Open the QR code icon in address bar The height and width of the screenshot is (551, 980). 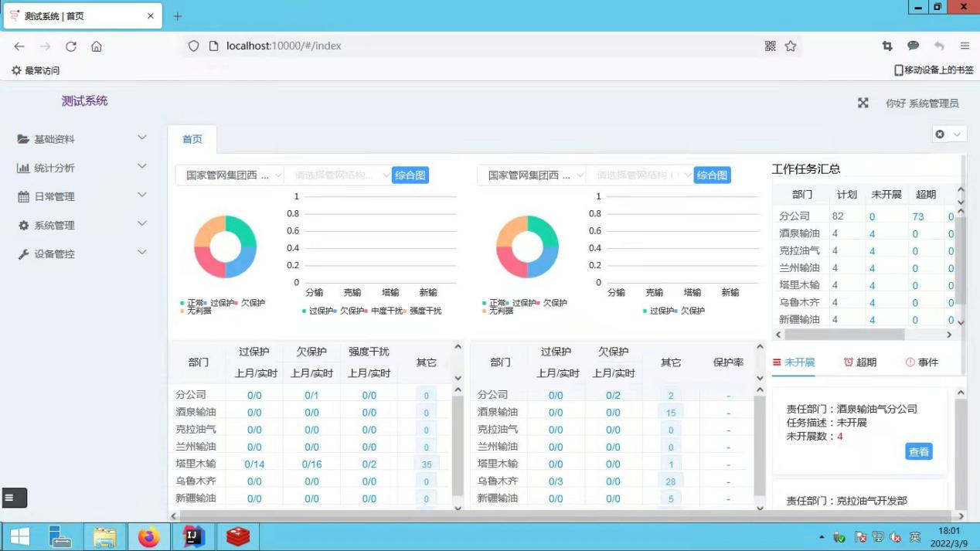click(770, 46)
